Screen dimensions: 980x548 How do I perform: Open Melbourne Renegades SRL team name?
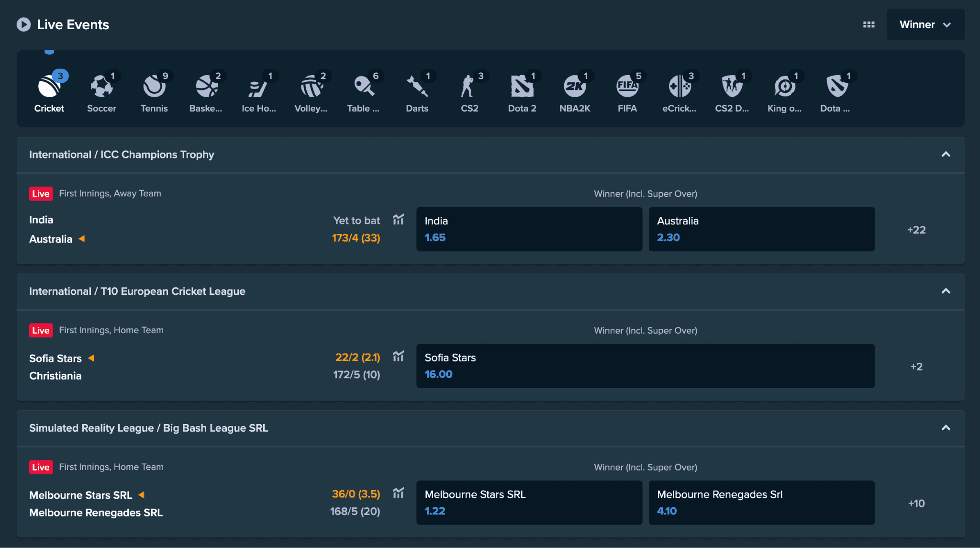pos(96,513)
